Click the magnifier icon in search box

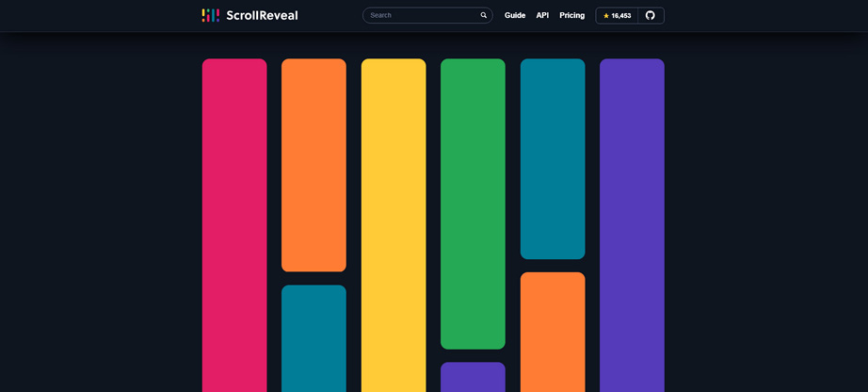(x=483, y=15)
